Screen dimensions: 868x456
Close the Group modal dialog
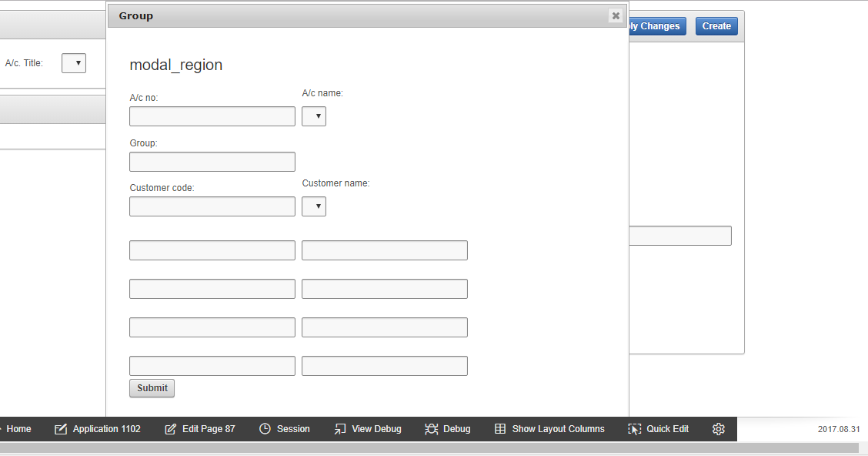coord(616,15)
